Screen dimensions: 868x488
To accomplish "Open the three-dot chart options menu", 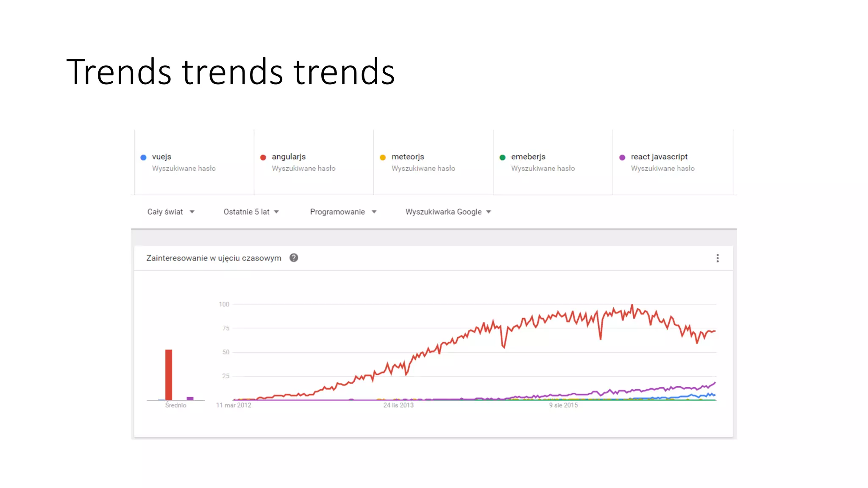I will point(718,258).
